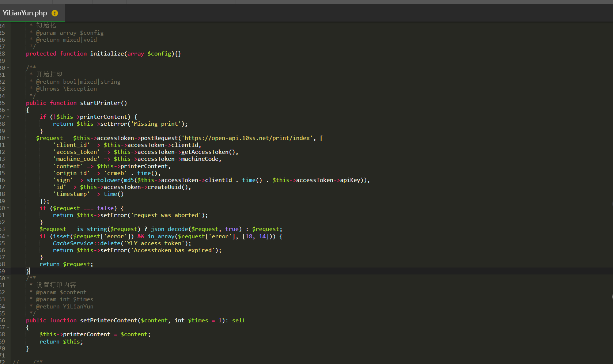Viewport: 613px width, 364px height.
Task: Click the postRequest method call
Action: (159, 138)
